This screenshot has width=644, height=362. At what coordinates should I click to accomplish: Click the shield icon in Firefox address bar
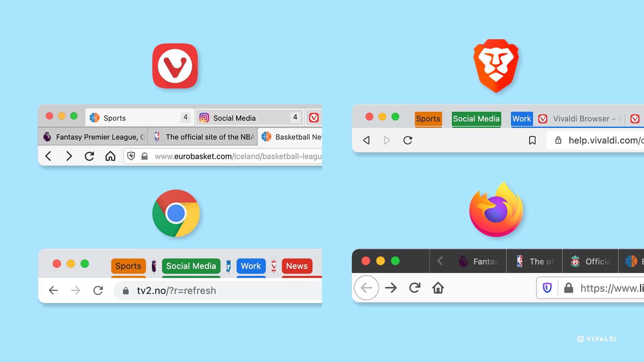coord(547,288)
